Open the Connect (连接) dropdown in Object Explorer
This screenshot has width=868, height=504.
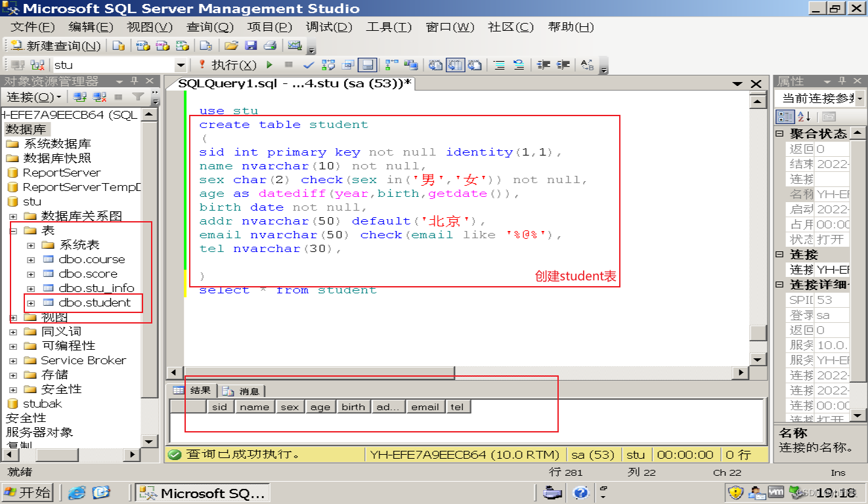[34, 97]
